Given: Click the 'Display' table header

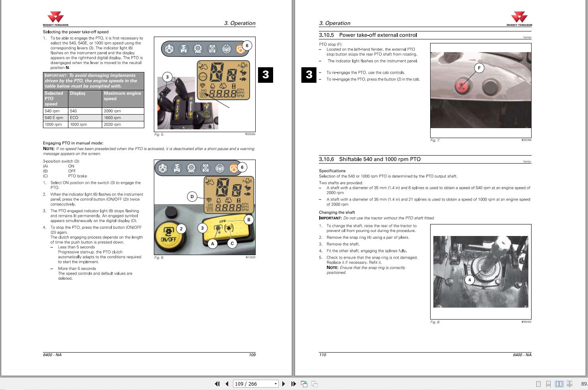Looking at the screenshot, I should [x=85, y=99].
